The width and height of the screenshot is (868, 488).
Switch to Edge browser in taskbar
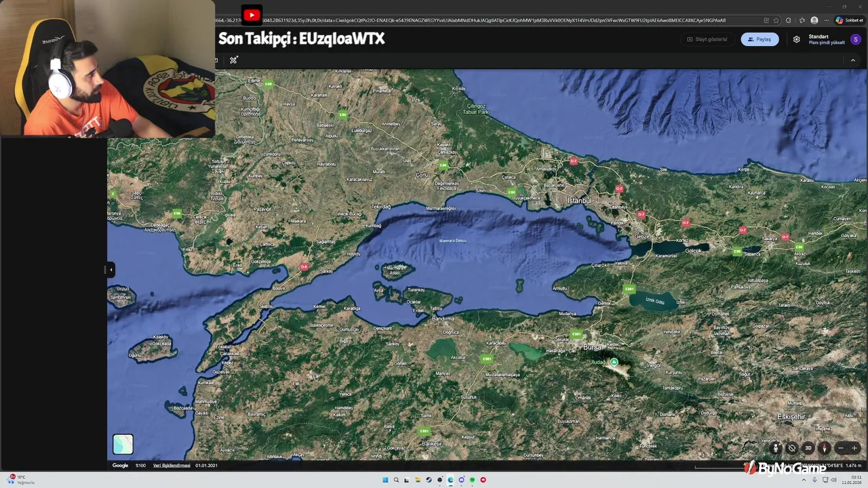click(x=450, y=480)
